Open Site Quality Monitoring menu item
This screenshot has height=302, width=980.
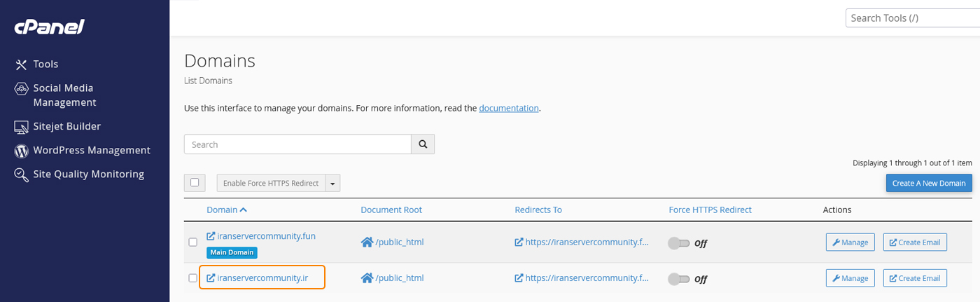point(88,174)
